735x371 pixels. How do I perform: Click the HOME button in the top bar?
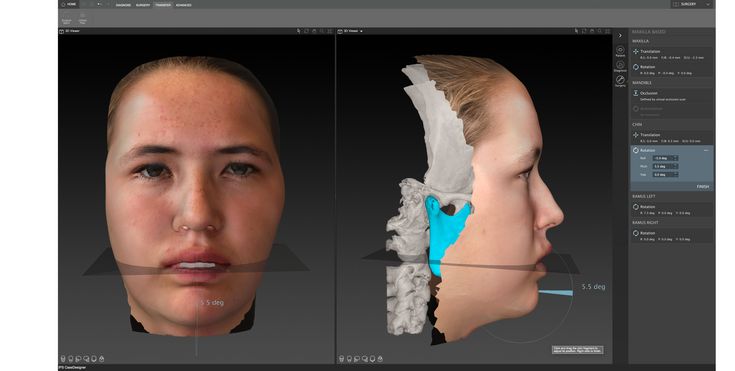click(69, 4)
